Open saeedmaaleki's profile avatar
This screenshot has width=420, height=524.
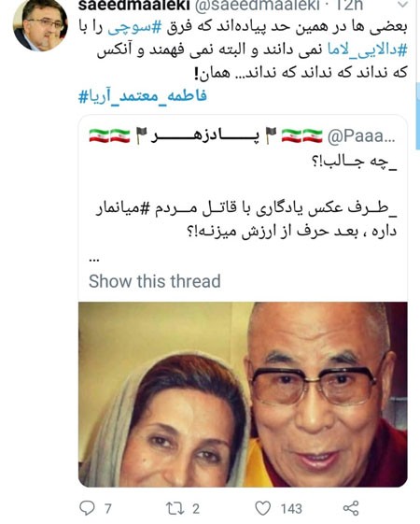click(40, 25)
